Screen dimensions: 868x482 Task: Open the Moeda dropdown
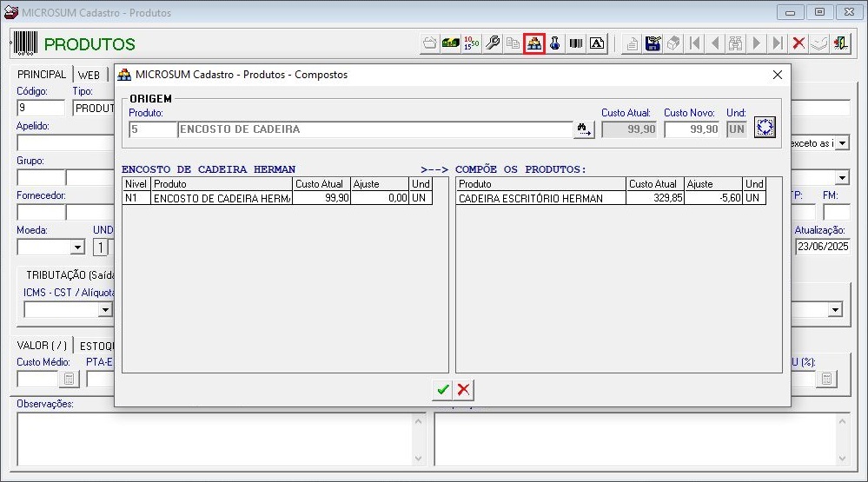point(77,248)
